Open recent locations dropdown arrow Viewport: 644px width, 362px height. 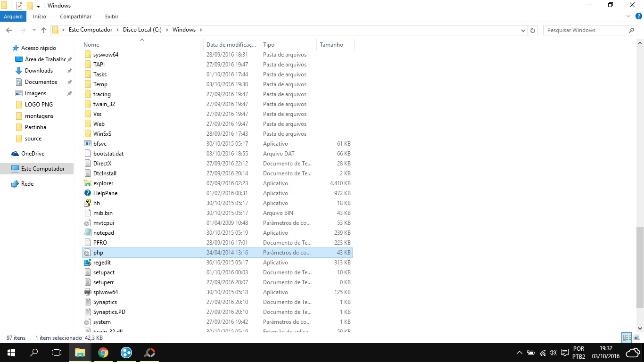[33, 30]
